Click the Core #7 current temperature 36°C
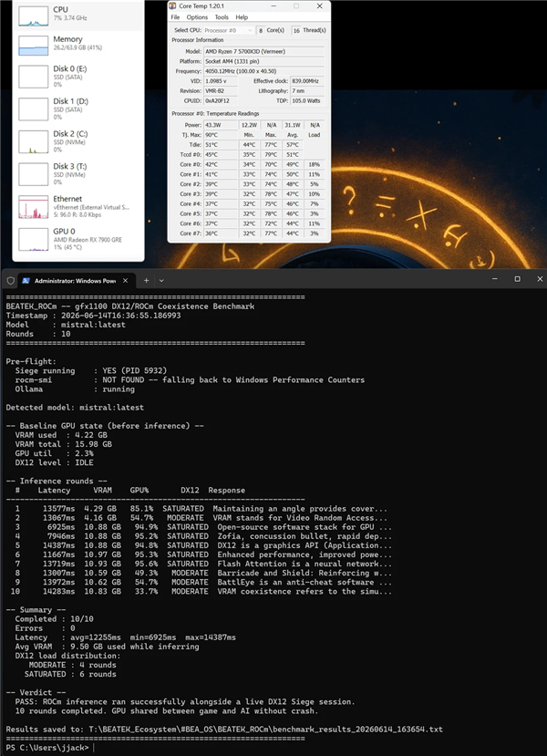This screenshot has height=756, width=547. (221, 233)
